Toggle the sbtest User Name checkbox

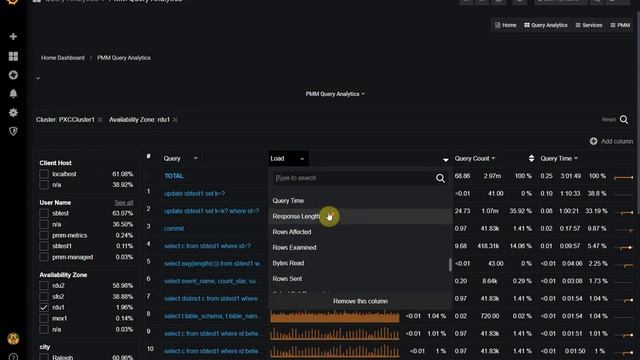click(44, 213)
